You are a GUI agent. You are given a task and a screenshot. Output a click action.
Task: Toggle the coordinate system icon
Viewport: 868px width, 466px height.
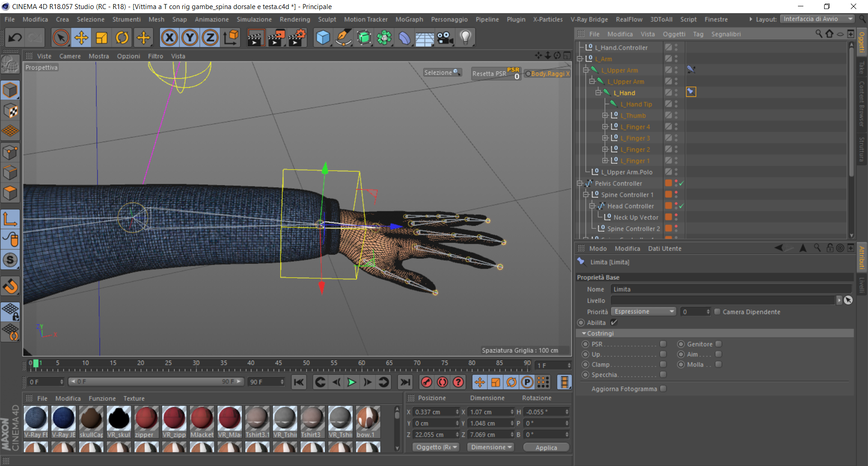click(x=231, y=38)
